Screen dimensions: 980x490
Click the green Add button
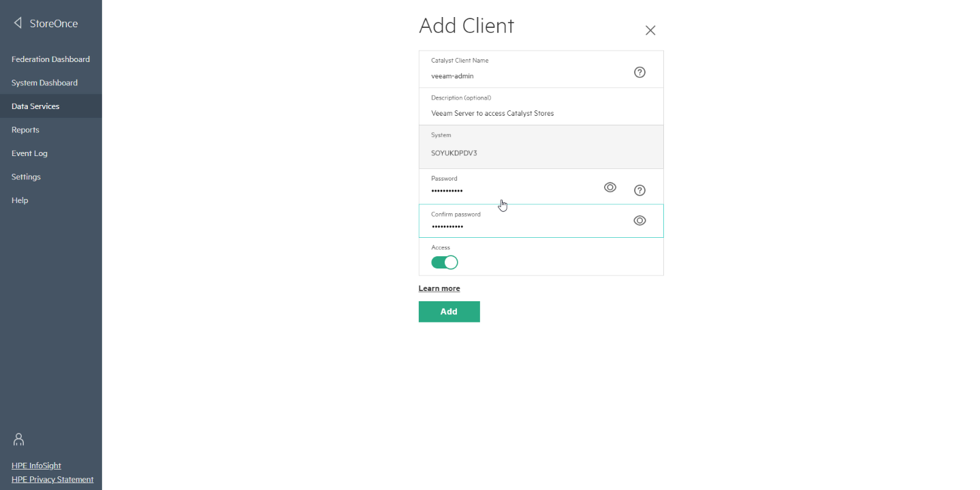pos(449,311)
